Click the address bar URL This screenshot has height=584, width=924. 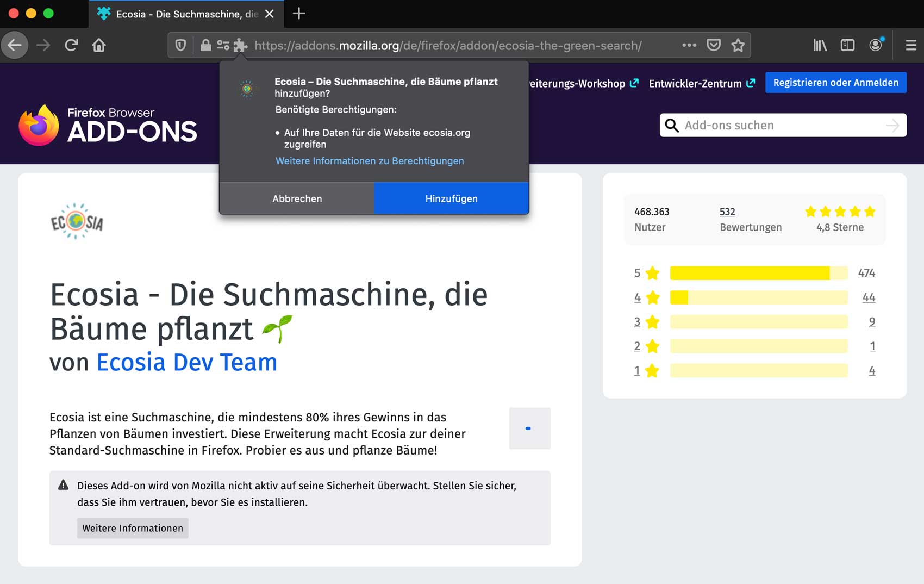tap(448, 46)
